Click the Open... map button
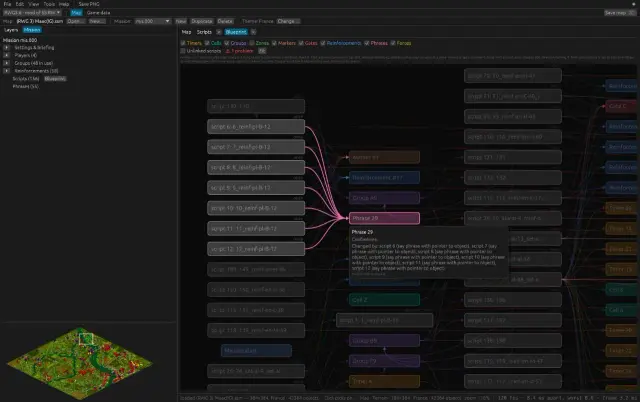 (76, 21)
